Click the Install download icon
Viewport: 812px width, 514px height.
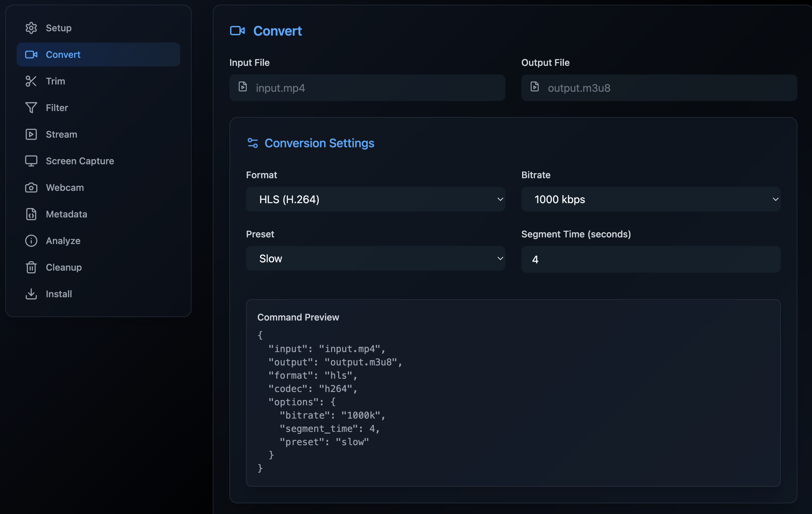tap(31, 294)
